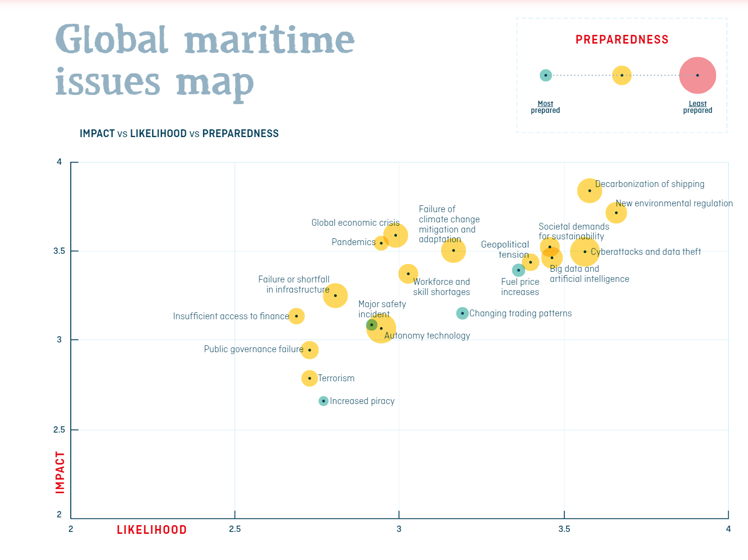
Task: Click the Insufficient access to finance bubble
Action: [296, 316]
